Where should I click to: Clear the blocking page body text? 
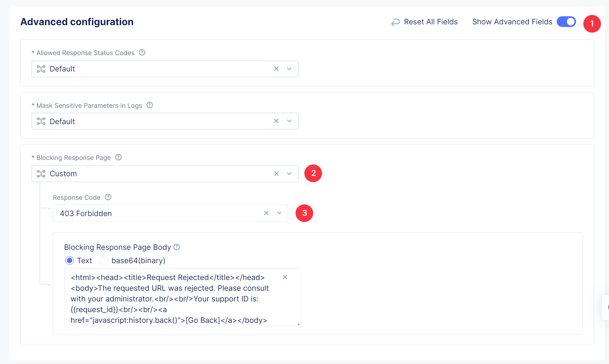click(x=285, y=277)
